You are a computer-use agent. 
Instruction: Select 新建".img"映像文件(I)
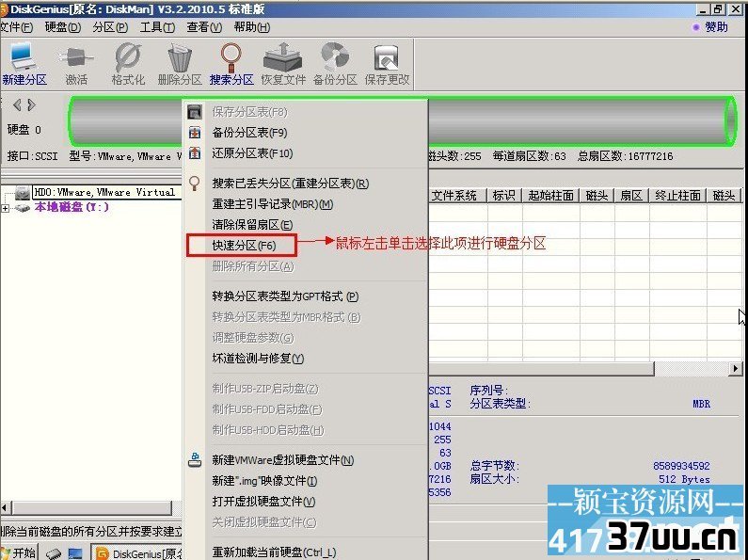[305, 481]
